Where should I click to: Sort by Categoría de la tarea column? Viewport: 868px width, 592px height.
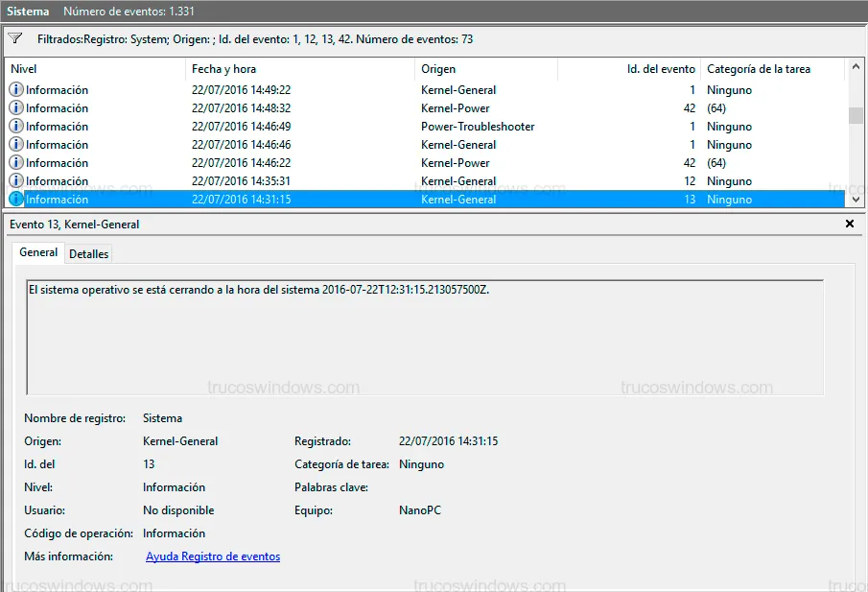(772, 69)
